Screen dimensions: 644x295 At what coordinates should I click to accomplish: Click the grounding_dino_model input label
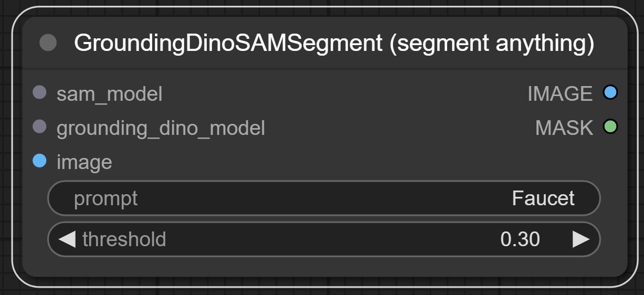161,128
